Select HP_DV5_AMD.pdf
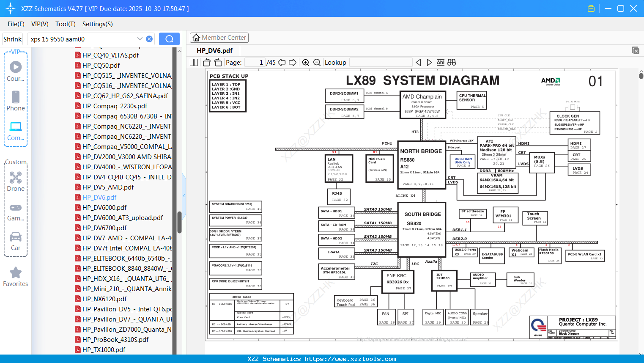This screenshot has width=644, height=363. 108,187
